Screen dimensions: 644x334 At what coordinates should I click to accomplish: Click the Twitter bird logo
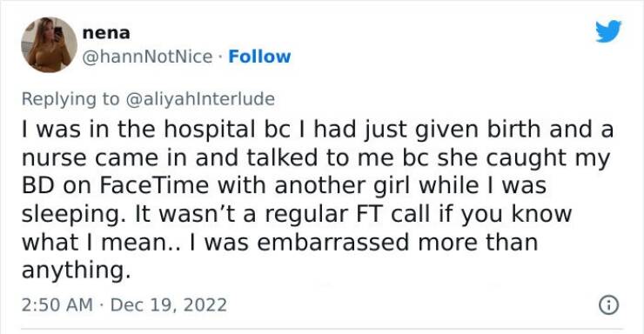pyautogui.click(x=608, y=31)
